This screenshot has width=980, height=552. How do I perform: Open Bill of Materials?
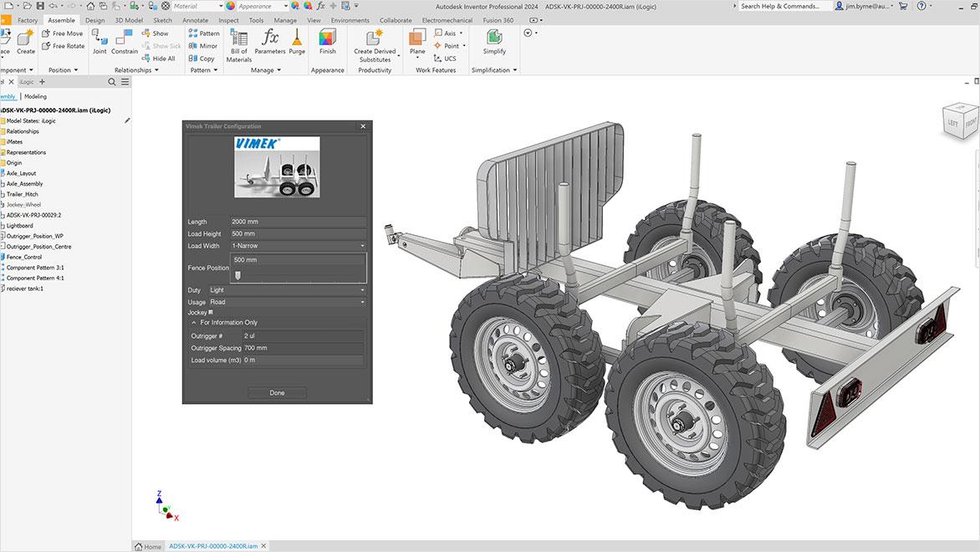[239, 46]
